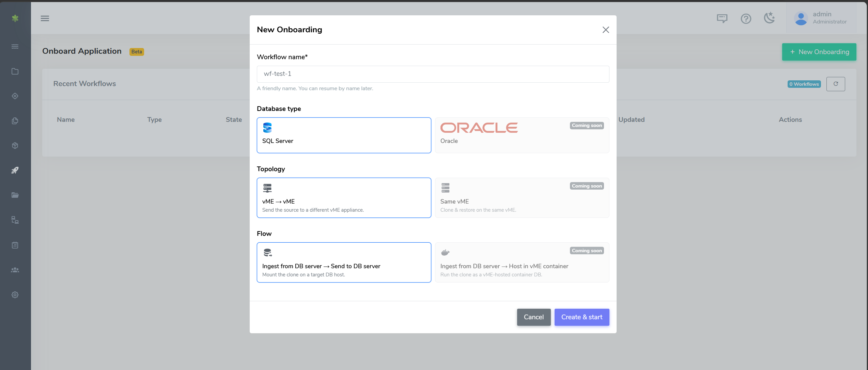Click the 0 Workflows badge
The width and height of the screenshot is (868, 370).
click(804, 84)
